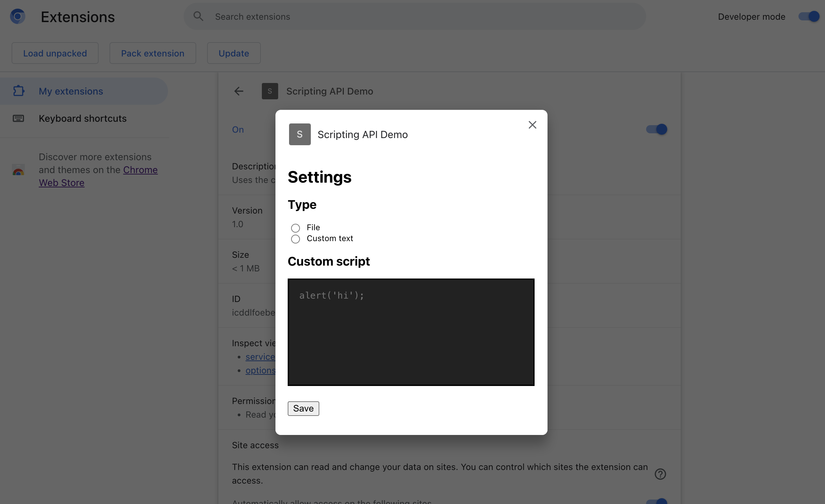Select the File radio button type

(x=294, y=227)
